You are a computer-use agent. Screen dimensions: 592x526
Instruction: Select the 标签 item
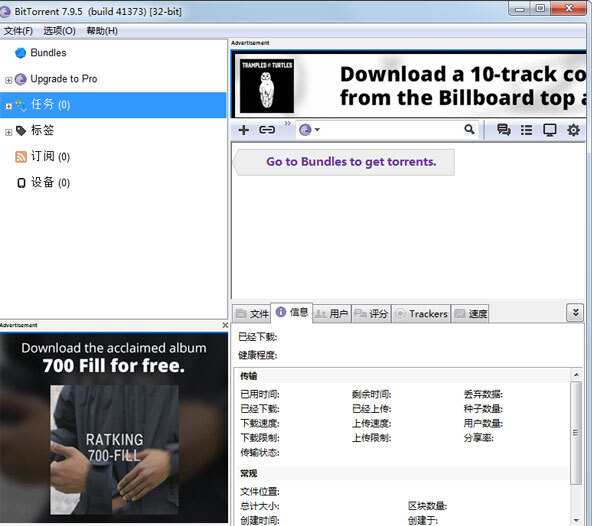point(42,130)
